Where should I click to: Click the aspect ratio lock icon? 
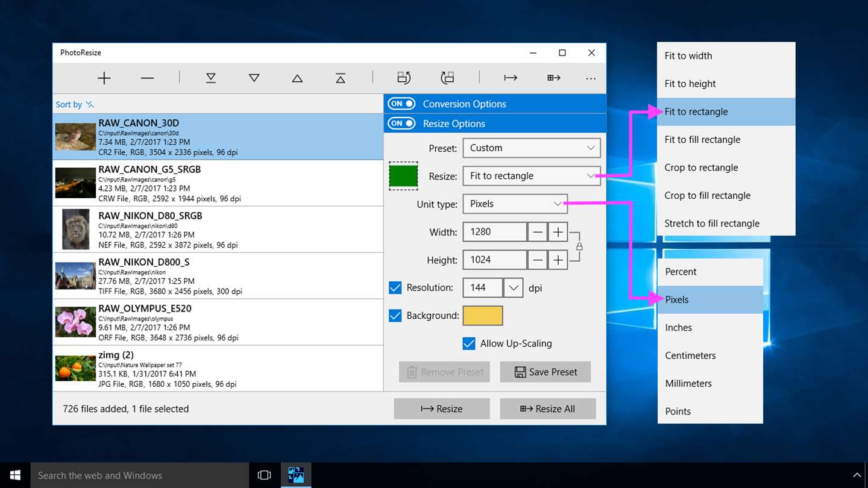pos(579,246)
